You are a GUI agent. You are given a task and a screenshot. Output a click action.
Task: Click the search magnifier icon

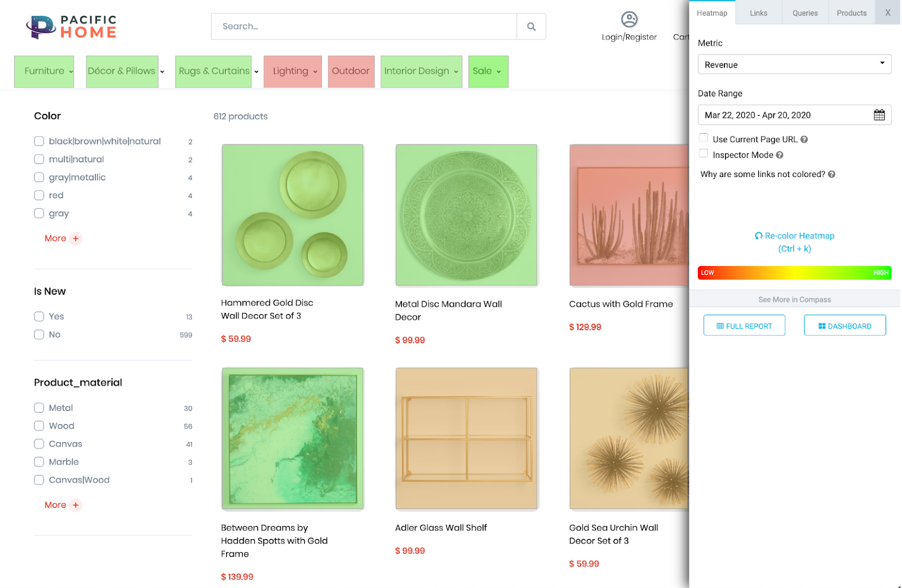[x=531, y=26]
